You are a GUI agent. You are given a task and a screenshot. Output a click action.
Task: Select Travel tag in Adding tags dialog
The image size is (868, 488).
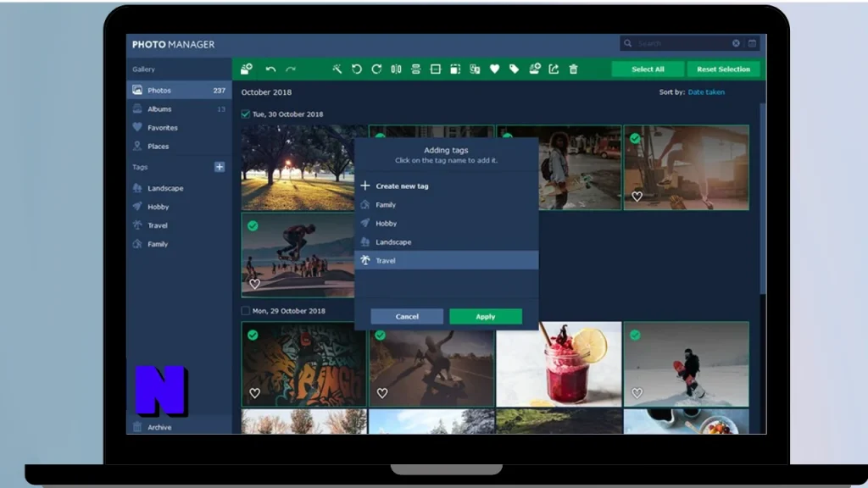click(446, 261)
